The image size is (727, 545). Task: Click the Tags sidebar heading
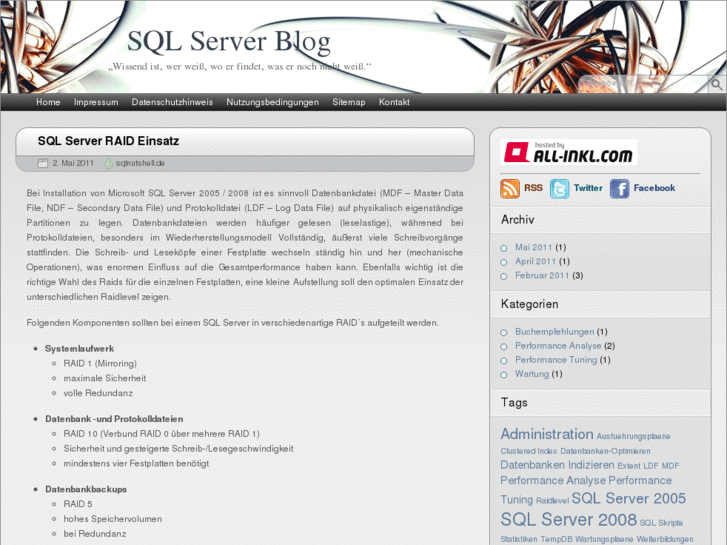(514, 402)
